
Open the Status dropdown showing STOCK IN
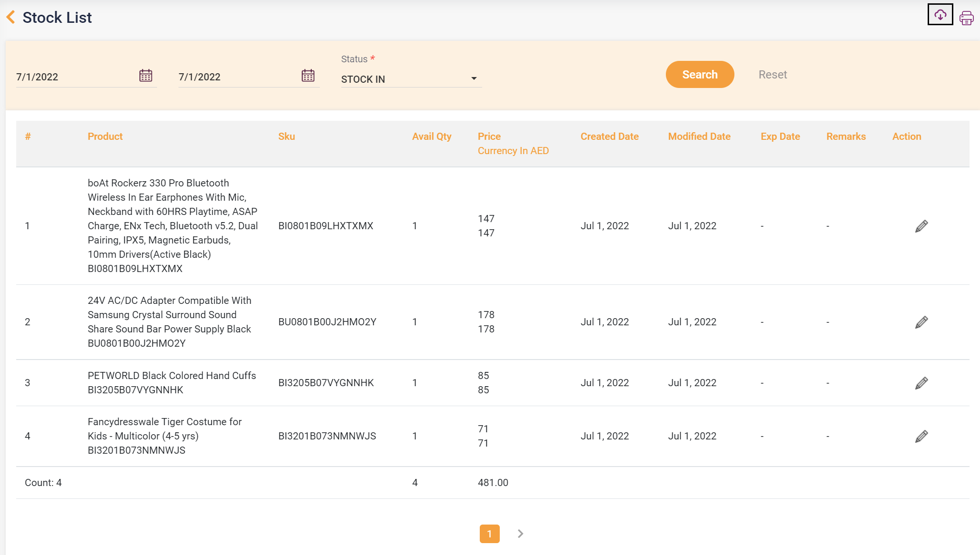point(411,79)
